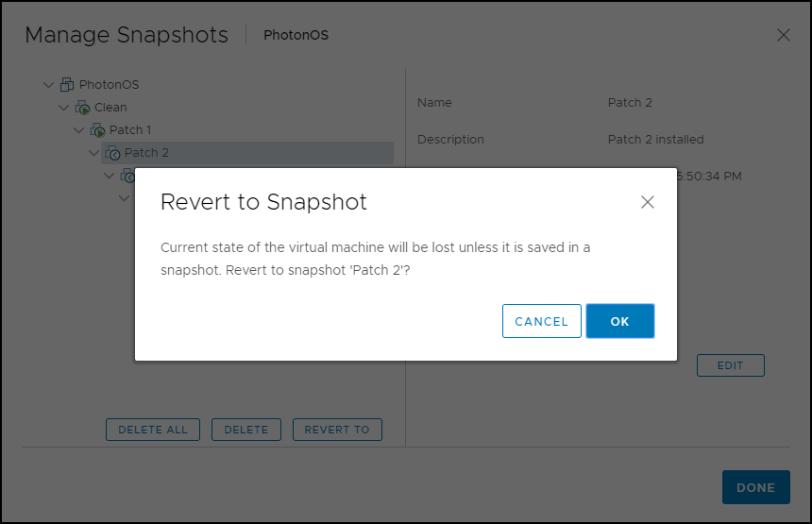This screenshot has width=812, height=524.
Task: Click the snapshot icon below Patch 2
Action: pyautogui.click(x=127, y=176)
